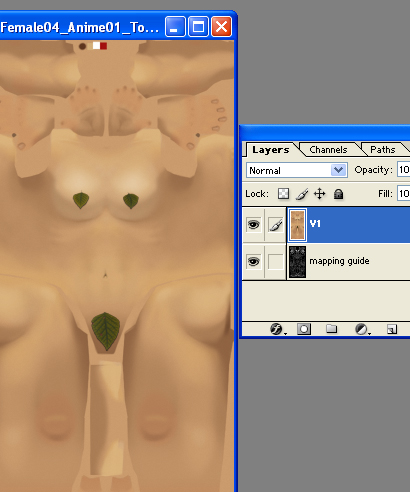Create a new layer with page icon

[x=392, y=329]
